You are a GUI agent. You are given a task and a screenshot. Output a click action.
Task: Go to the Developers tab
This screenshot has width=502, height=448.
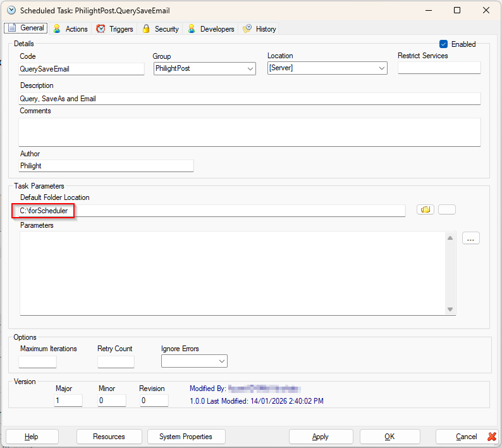[x=211, y=29]
